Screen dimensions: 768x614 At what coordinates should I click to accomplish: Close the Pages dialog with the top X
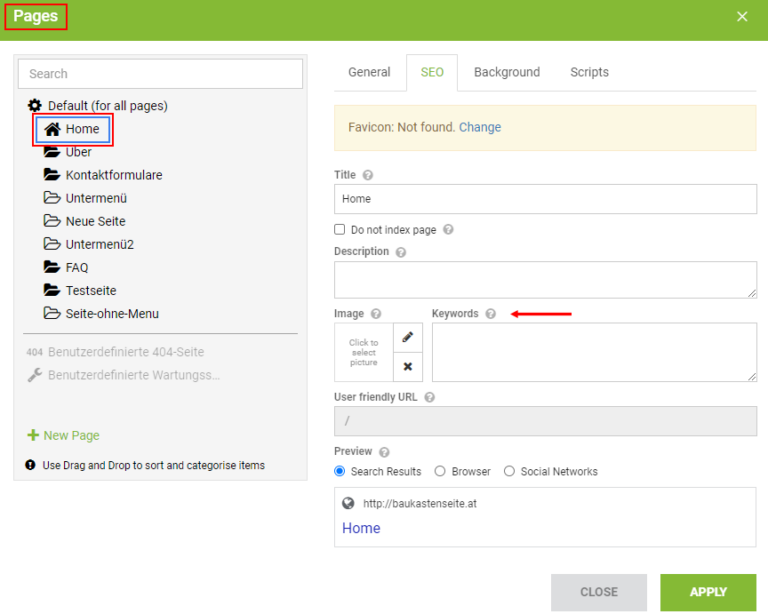(x=742, y=17)
